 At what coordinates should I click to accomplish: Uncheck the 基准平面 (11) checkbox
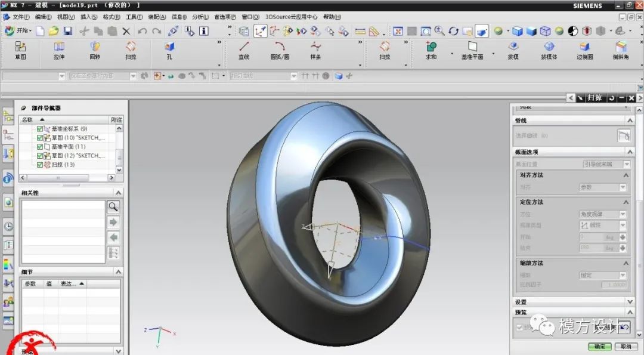[x=40, y=147]
